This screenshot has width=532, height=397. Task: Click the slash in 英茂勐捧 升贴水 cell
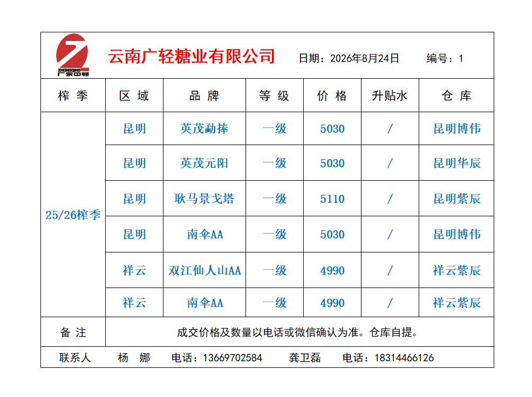(390, 128)
